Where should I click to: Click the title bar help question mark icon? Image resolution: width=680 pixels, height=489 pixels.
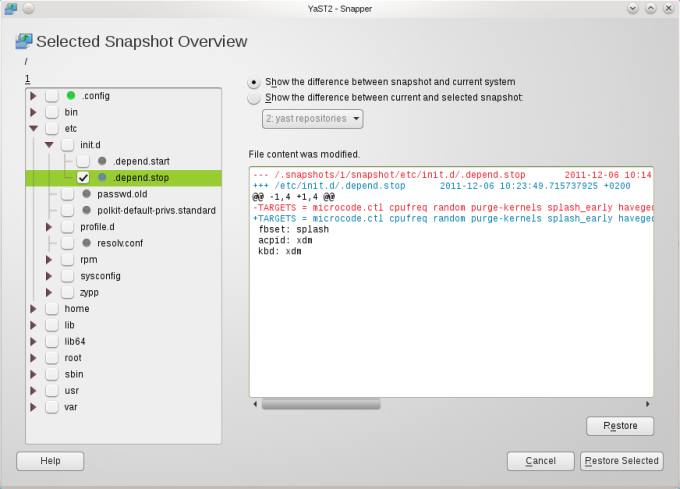(633, 8)
